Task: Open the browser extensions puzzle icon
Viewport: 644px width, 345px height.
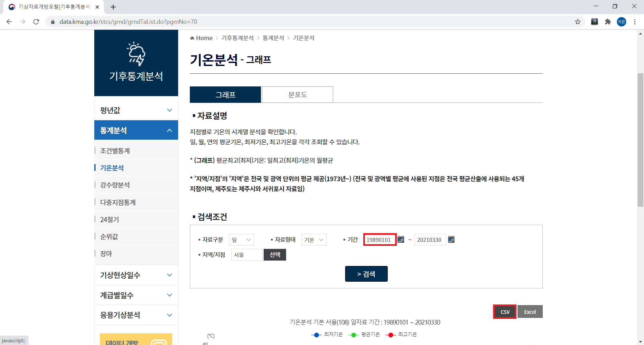Action: (608, 22)
